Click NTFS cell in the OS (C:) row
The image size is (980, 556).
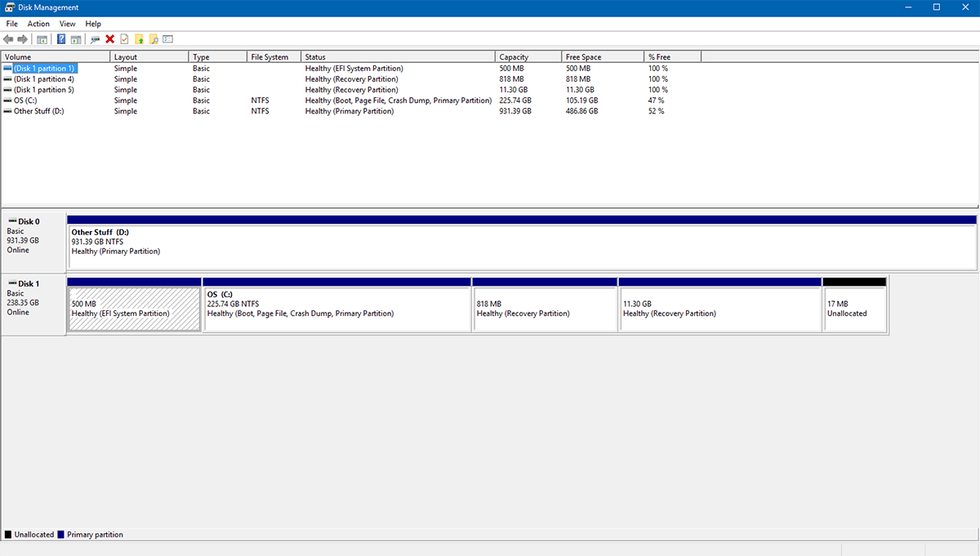(x=260, y=100)
